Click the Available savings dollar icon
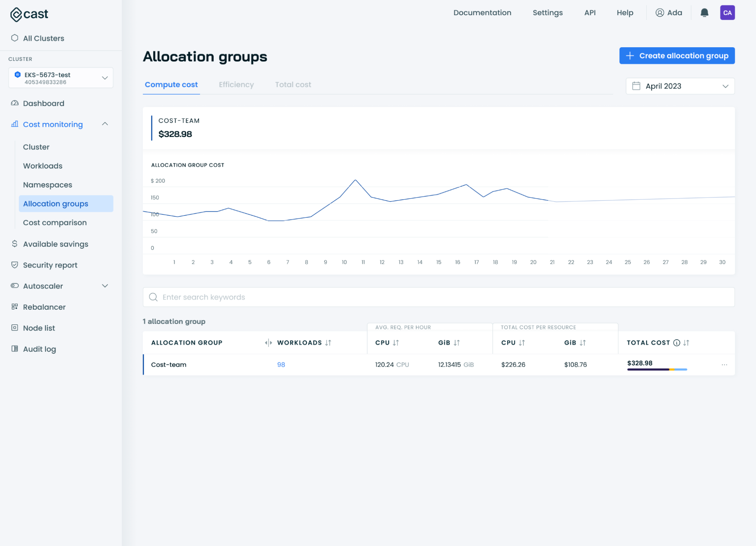The image size is (756, 546). click(x=14, y=244)
